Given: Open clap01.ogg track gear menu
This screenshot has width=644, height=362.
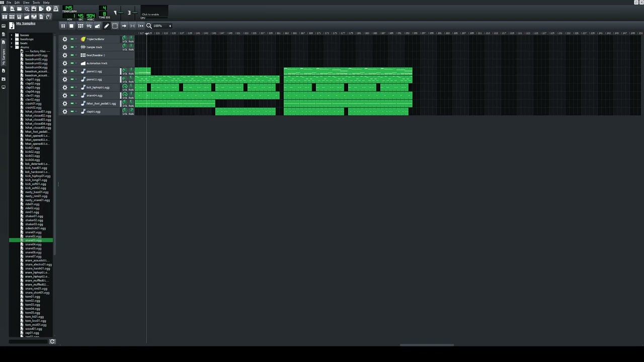Looking at the screenshot, I should click(x=65, y=112).
